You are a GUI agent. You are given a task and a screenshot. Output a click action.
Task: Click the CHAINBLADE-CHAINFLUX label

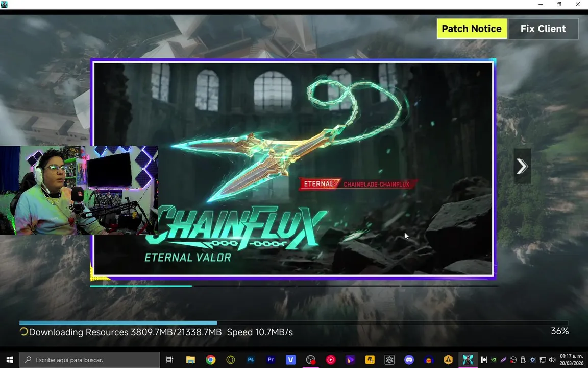click(x=376, y=185)
